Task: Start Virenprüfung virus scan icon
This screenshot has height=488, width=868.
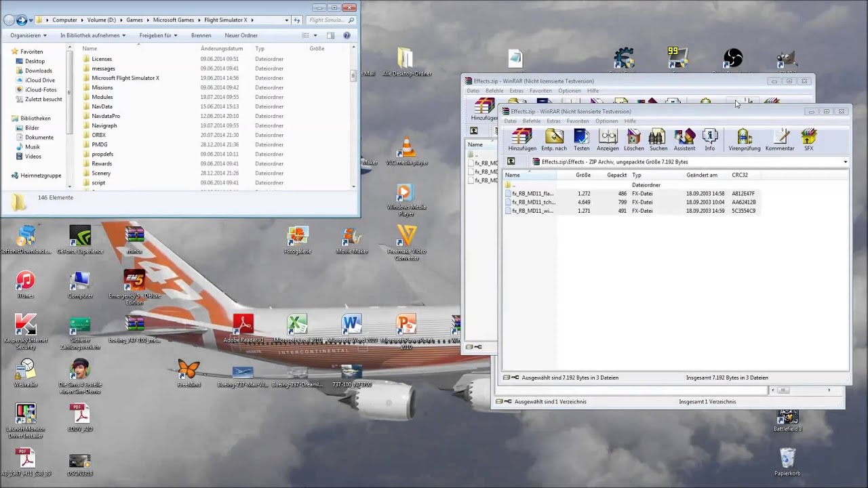Action: coord(744,139)
